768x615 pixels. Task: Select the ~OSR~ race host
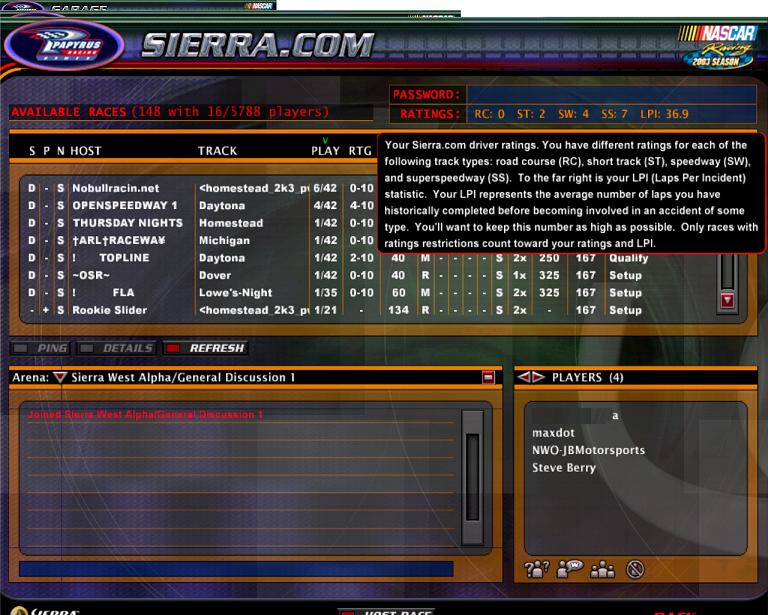click(91, 275)
